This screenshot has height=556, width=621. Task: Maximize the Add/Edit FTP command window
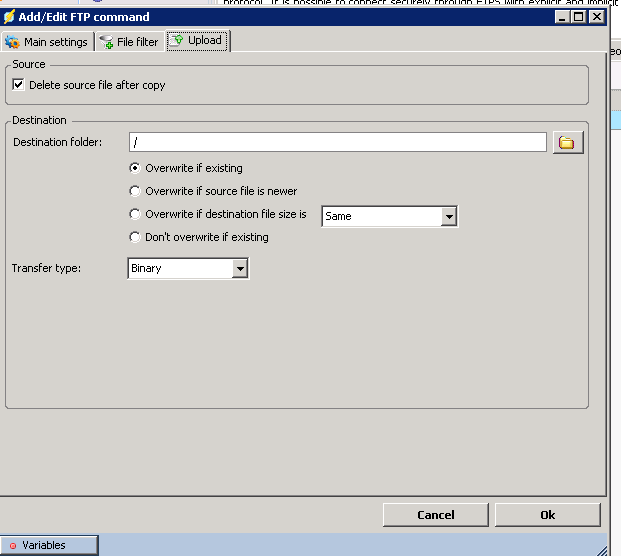tap(578, 17)
